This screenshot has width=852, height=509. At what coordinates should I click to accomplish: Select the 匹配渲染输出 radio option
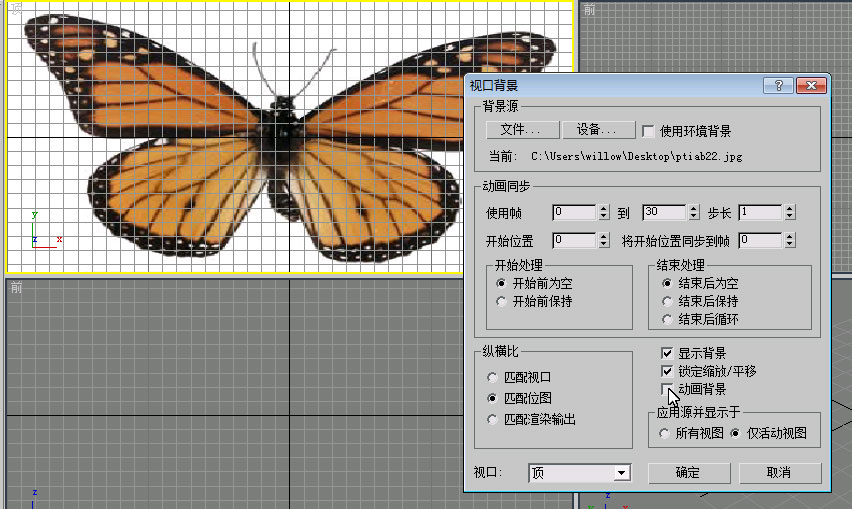pos(492,420)
